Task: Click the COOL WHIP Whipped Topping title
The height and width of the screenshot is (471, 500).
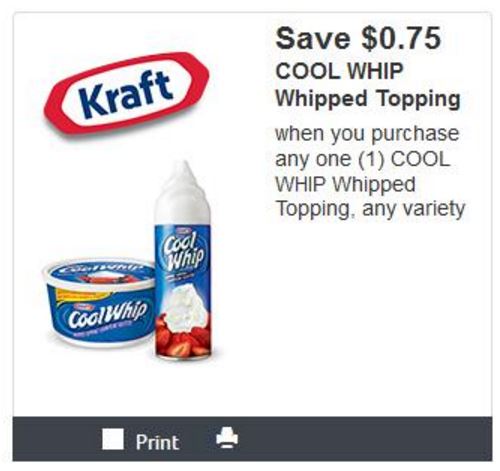Action: point(368,85)
